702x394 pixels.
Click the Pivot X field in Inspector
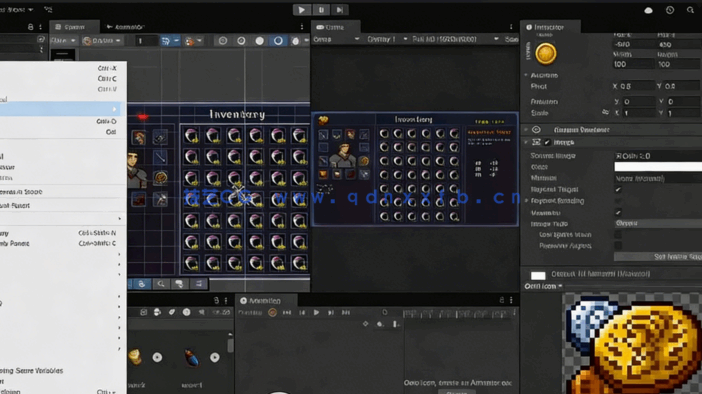point(638,86)
